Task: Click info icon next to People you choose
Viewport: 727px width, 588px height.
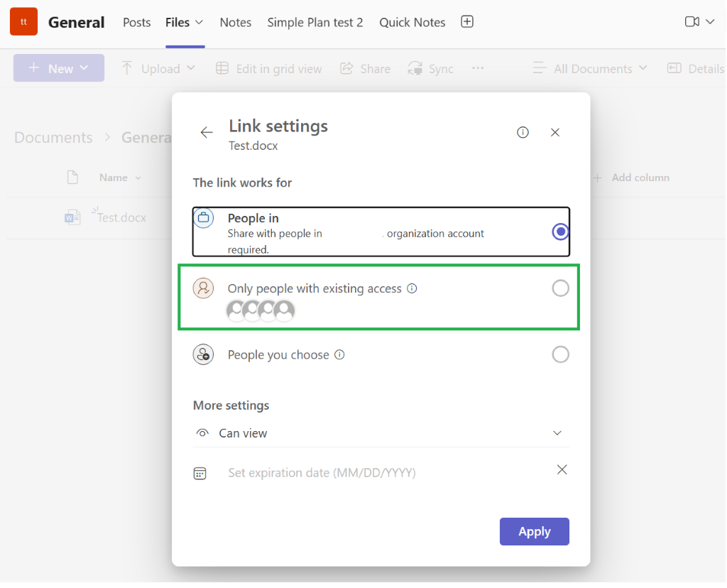Action: pyautogui.click(x=340, y=355)
